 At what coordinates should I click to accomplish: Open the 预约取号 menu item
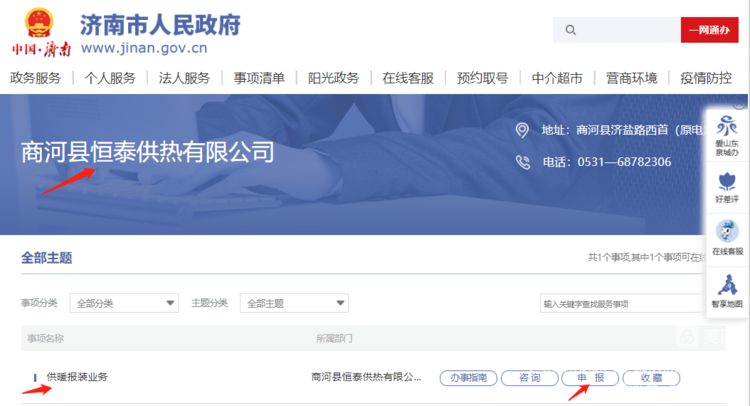[482, 78]
